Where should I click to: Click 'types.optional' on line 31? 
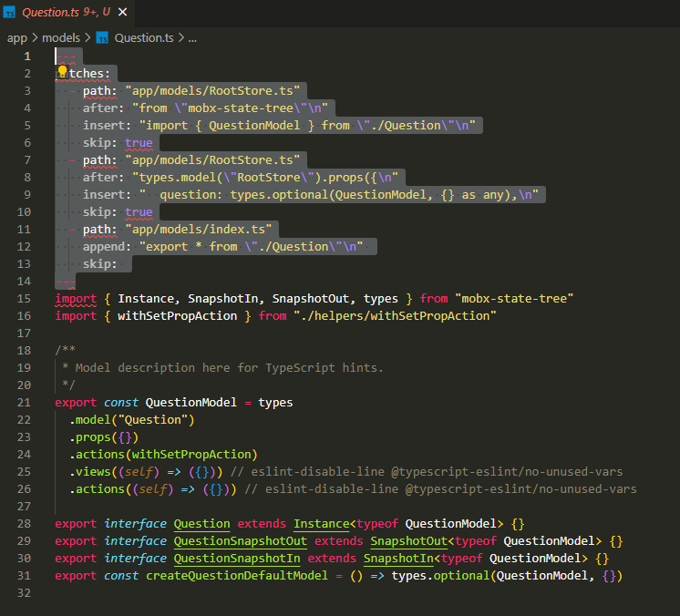[x=440, y=576]
